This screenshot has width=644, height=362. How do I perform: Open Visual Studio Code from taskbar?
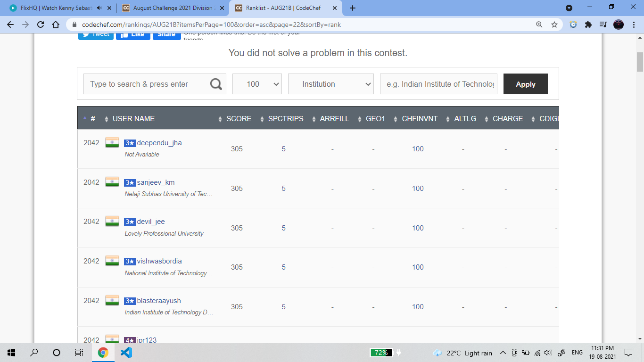point(126,353)
